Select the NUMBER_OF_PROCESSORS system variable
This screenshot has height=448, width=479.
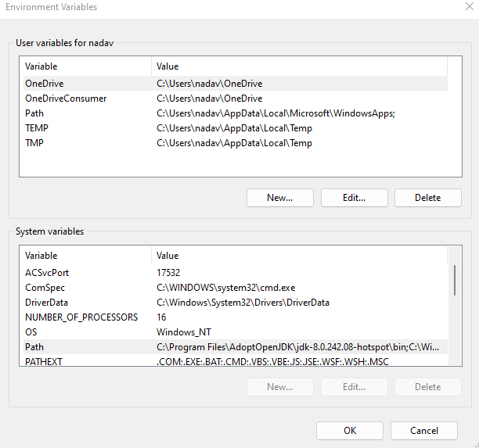pyautogui.click(x=236, y=317)
